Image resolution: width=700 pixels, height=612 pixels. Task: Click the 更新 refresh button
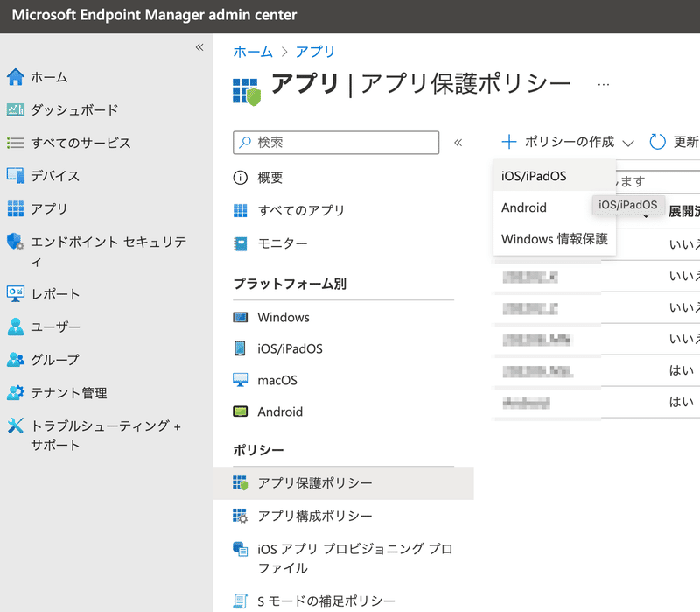[x=674, y=142]
